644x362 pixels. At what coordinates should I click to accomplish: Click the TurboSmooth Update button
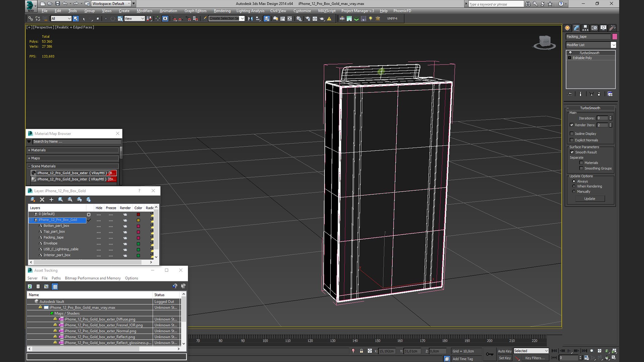[x=589, y=199]
